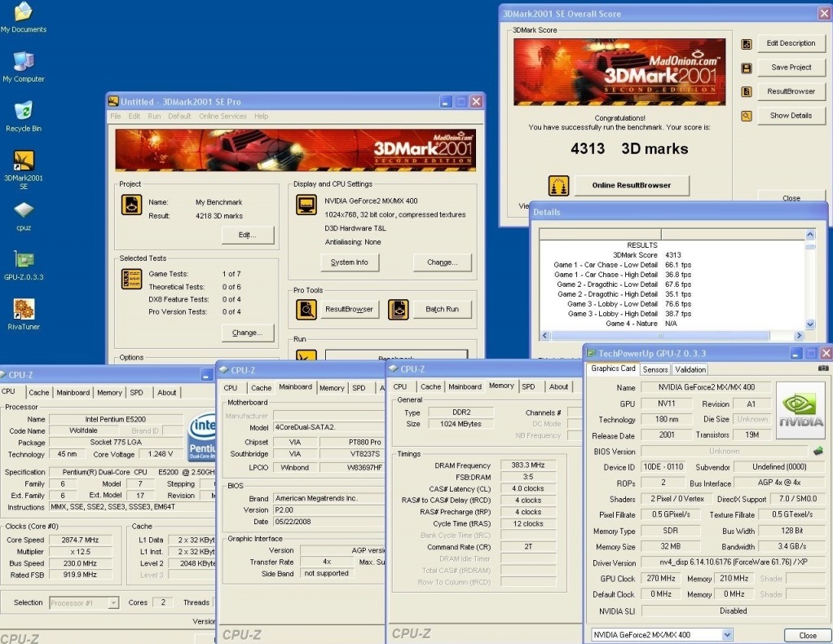
Task: Click Batch Run button
Action: [442, 309]
